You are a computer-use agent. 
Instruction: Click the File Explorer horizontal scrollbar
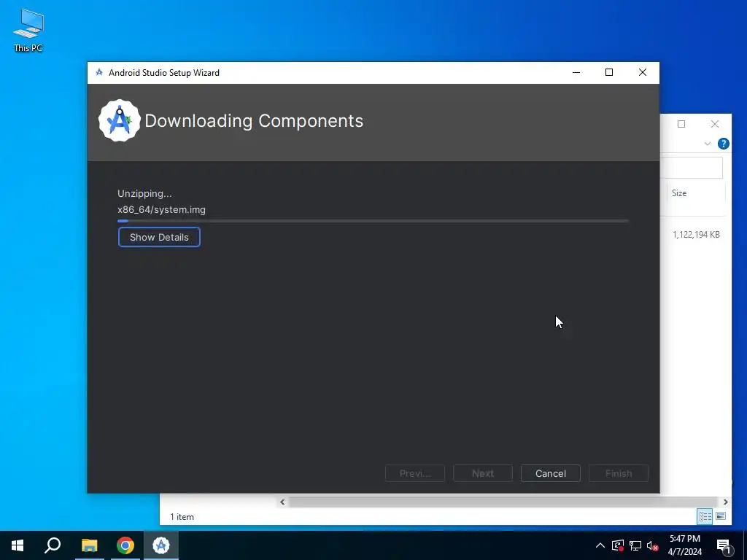click(503, 502)
